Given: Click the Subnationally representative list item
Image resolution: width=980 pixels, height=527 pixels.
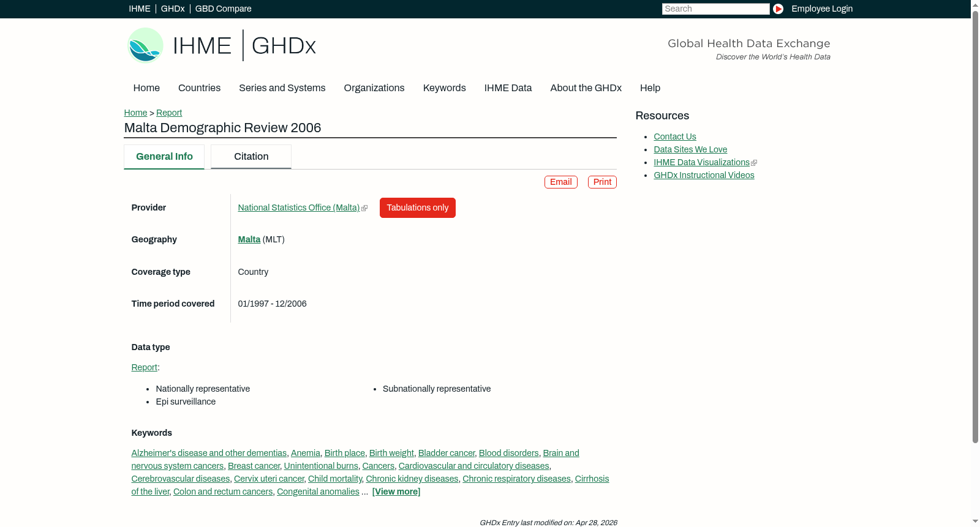Looking at the screenshot, I should click(x=437, y=389).
